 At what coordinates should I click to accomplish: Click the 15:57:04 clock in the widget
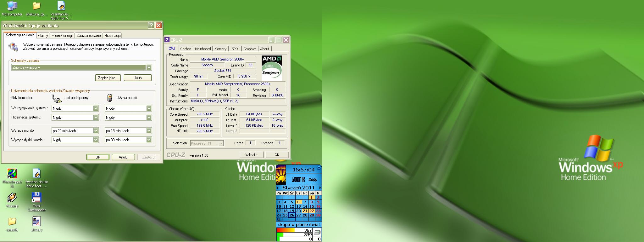(x=303, y=170)
